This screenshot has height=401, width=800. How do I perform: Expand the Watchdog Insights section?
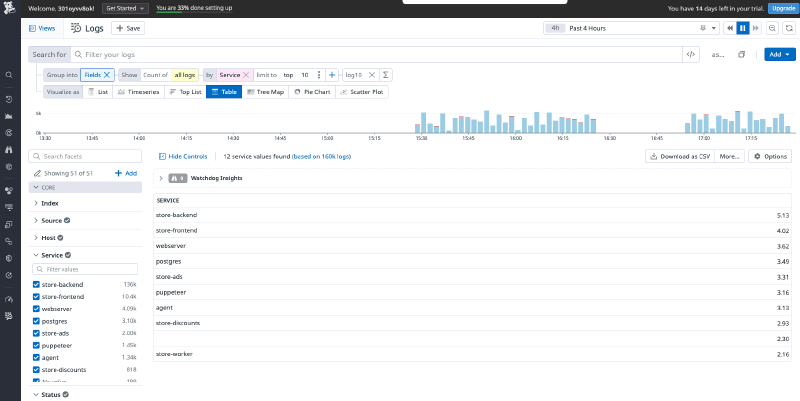pyautogui.click(x=162, y=178)
